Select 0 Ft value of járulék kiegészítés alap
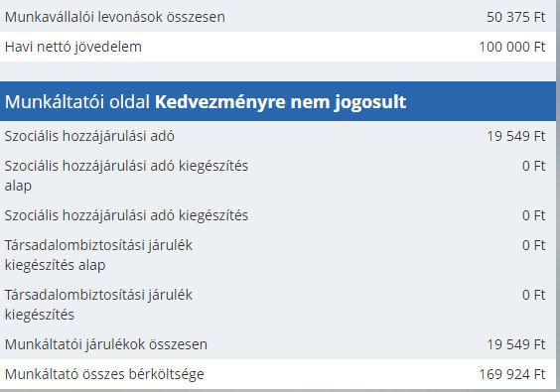 pyautogui.click(x=533, y=245)
